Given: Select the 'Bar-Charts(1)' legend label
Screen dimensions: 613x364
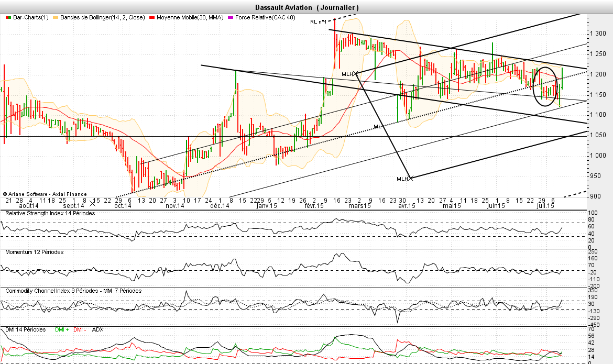Looking at the screenshot, I should click(x=31, y=18).
